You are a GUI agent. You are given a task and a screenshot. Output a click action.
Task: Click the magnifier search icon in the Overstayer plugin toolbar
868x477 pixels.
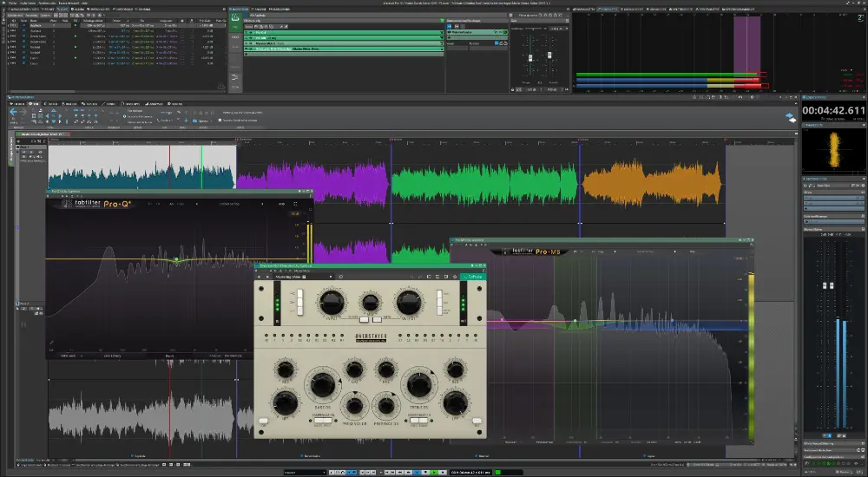click(411, 277)
